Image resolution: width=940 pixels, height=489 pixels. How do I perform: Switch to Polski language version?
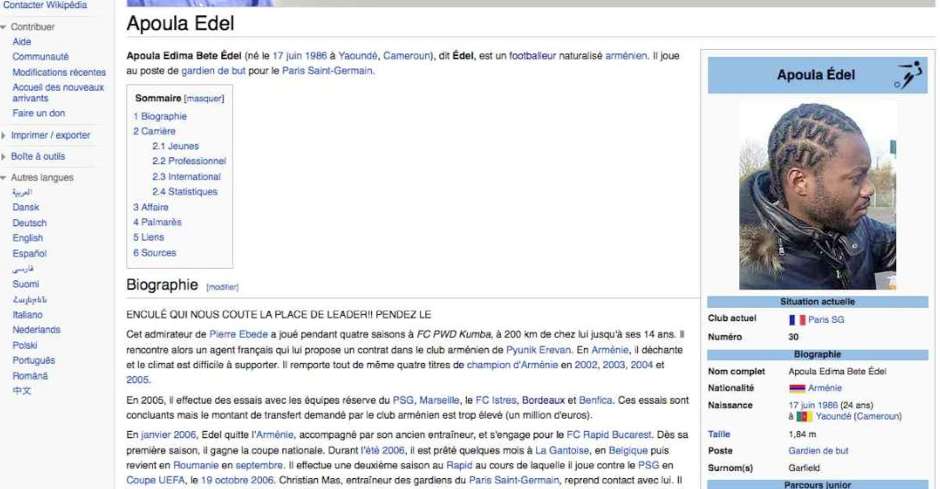click(x=25, y=345)
